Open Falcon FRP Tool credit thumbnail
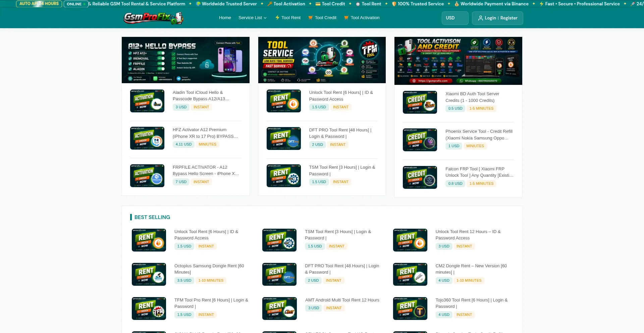The image size is (644, 333). 420,177
